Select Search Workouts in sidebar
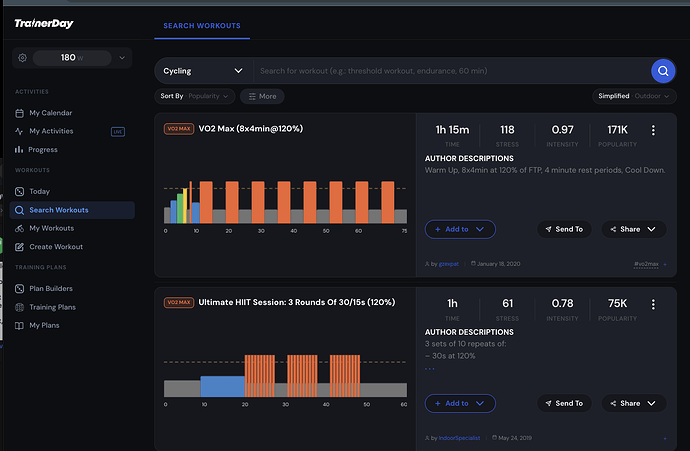The image size is (690, 451). (x=72, y=210)
